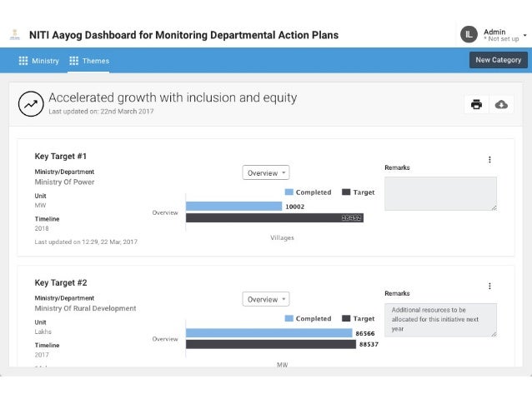532x399 pixels.
Task: Click Last updated on: 22nd March 2017
Action: [101, 111]
